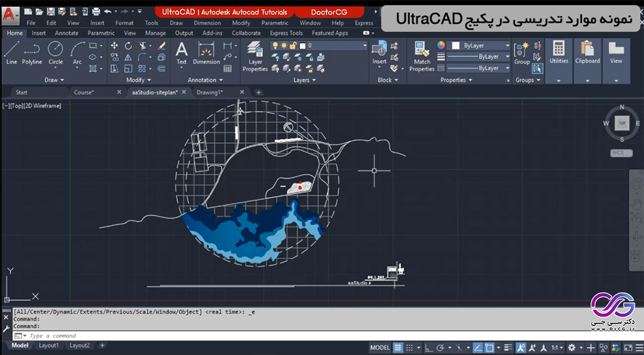
Task: Expand the Draw panel dropdown
Action: coord(54,80)
